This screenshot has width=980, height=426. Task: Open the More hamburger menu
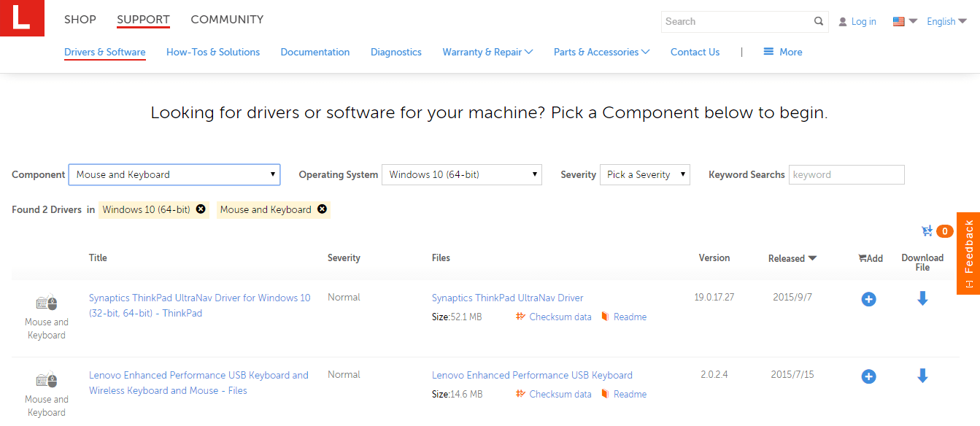(782, 52)
